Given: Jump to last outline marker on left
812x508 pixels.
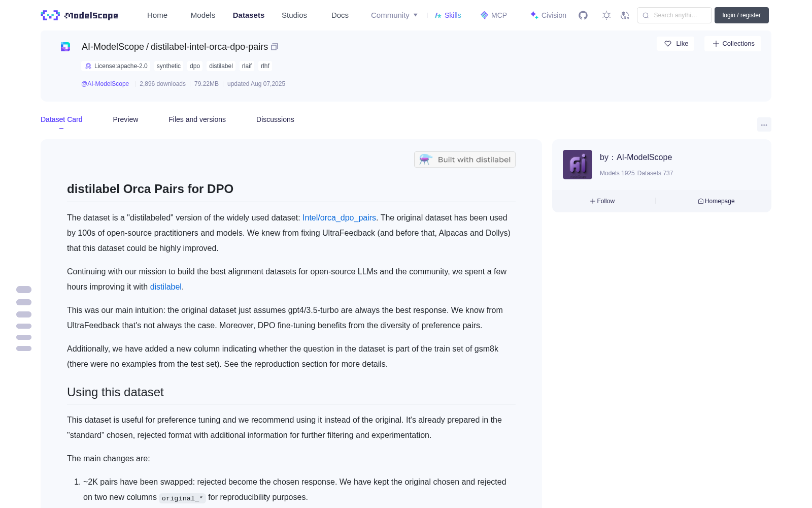Looking at the screenshot, I should tap(24, 348).
